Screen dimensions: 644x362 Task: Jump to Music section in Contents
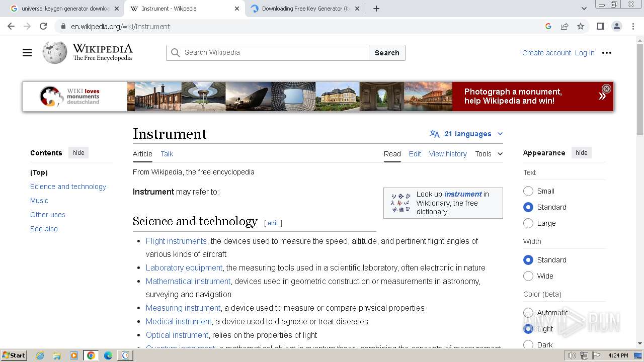click(x=39, y=201)
